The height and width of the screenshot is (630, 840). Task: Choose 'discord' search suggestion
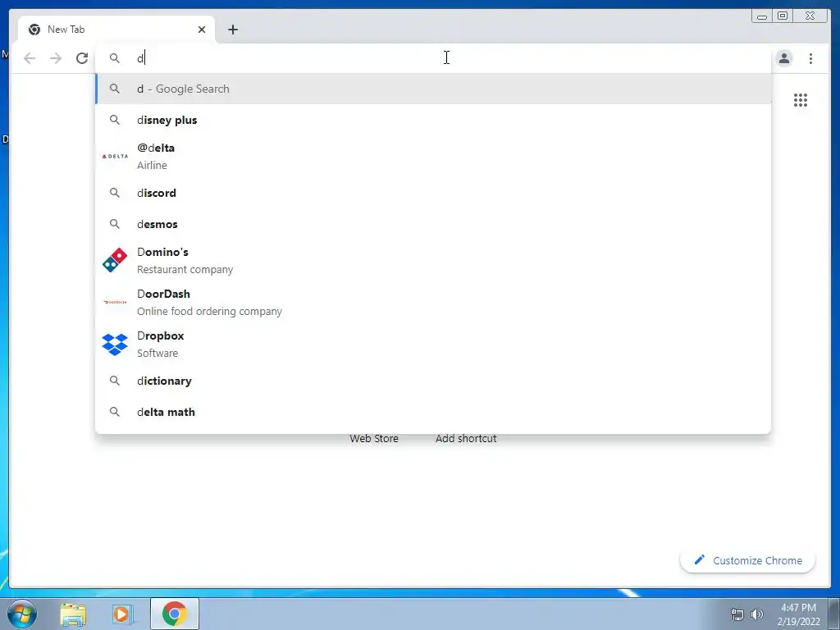[x=433, y=193]
